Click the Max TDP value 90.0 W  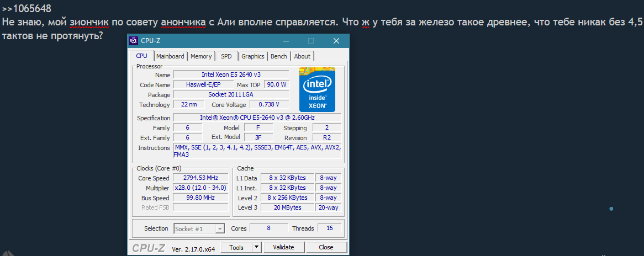(276, 84)
